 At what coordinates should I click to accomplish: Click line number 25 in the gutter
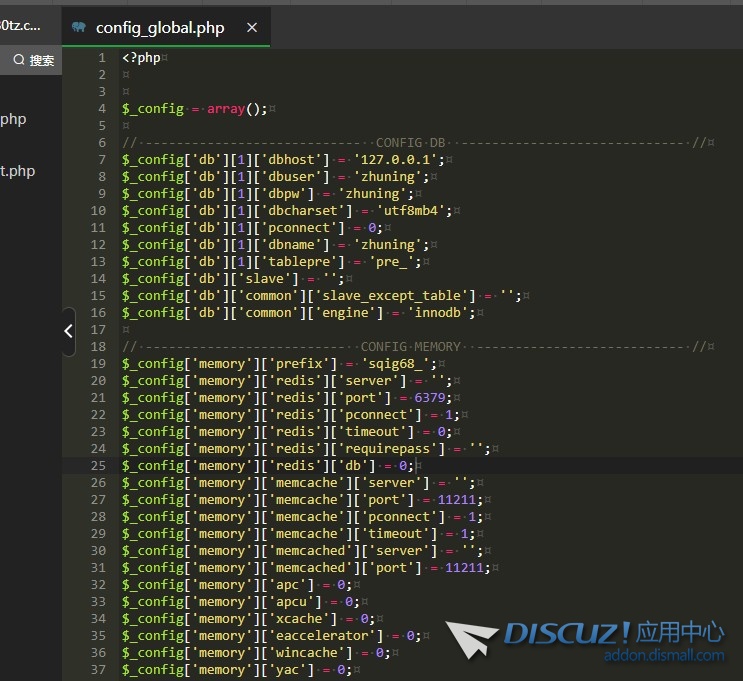pos(98,465)
